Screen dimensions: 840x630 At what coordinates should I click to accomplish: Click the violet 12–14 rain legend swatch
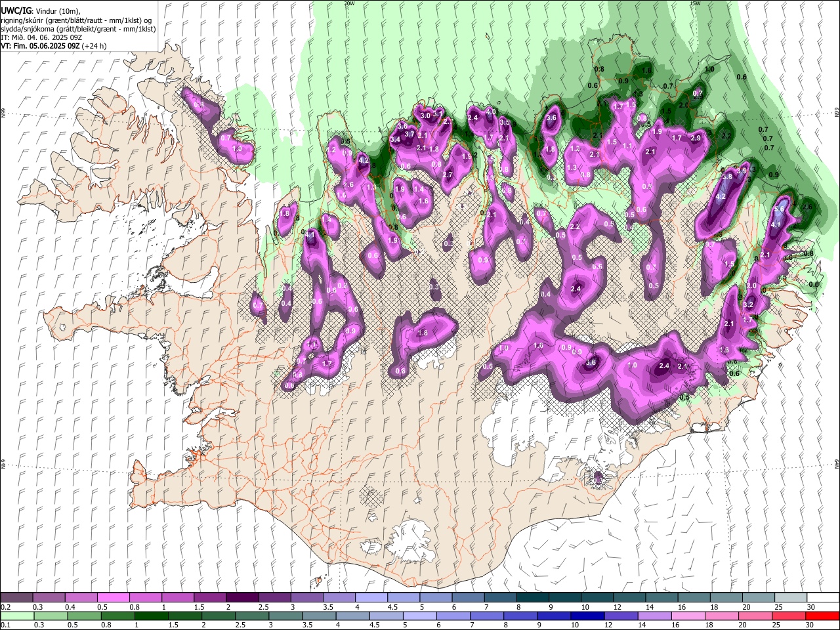click(621, 616)
